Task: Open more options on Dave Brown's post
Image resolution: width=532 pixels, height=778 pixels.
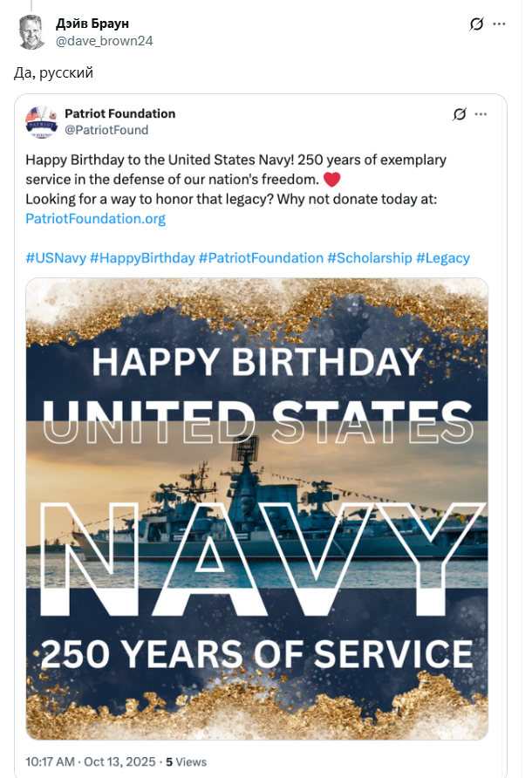Action: pyautogui.click(x=499, y=24)
